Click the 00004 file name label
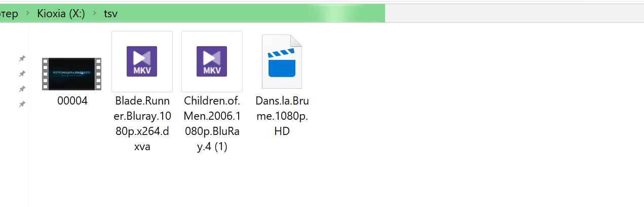This screenshot has width=644, height=207. coord(72,101)
